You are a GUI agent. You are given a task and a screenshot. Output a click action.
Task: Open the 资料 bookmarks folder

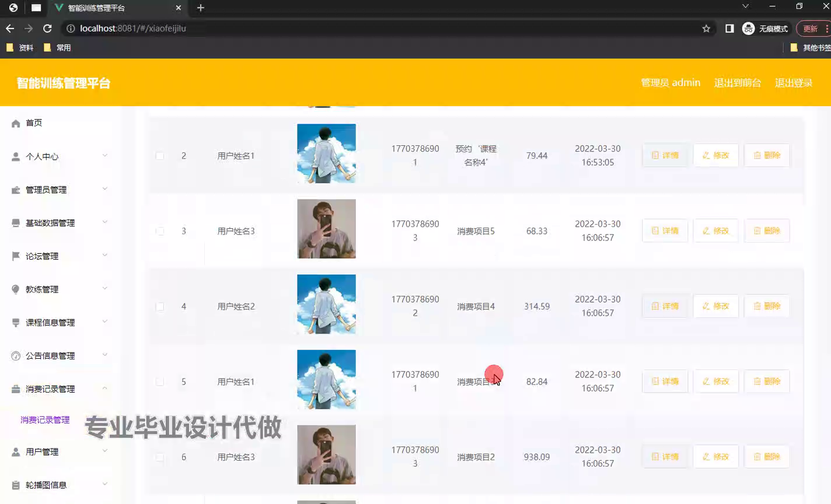[20, 48]
